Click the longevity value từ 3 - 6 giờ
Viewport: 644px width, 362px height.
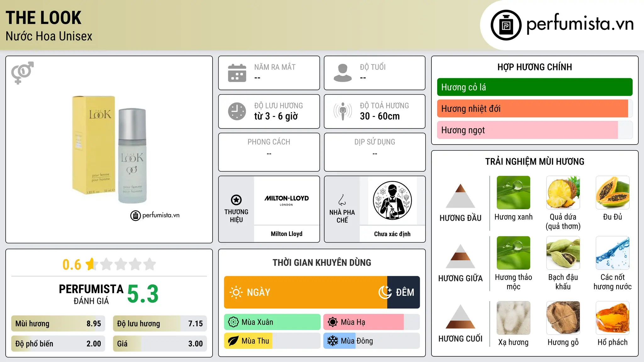tap(276, 116)
